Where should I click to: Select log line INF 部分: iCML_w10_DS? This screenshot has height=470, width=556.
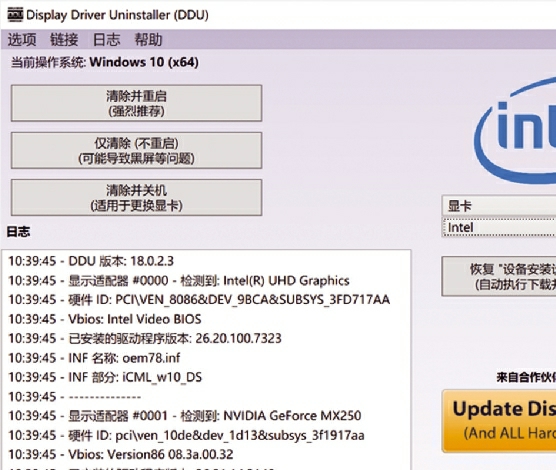point(105,377)
